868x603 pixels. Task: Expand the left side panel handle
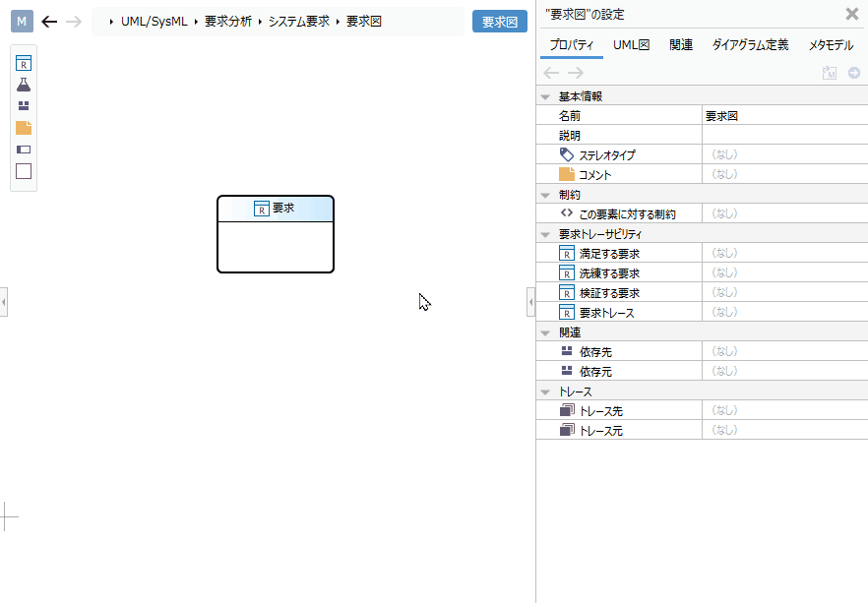[x=3, y=302]
